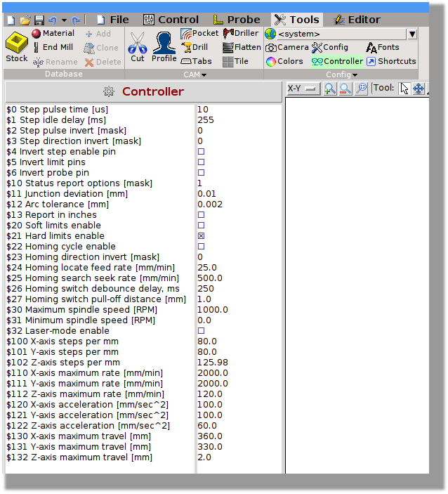Expand the Config group dropdown

coord(341,74)
